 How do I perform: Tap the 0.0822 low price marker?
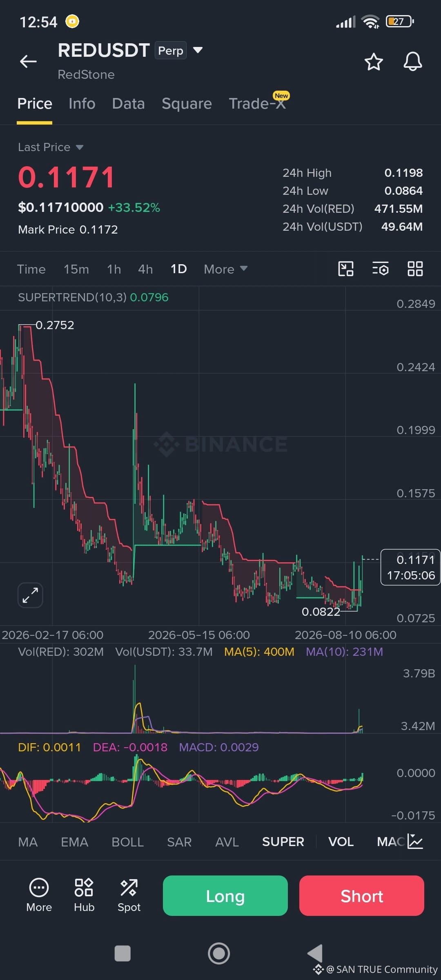pos(321,611)
